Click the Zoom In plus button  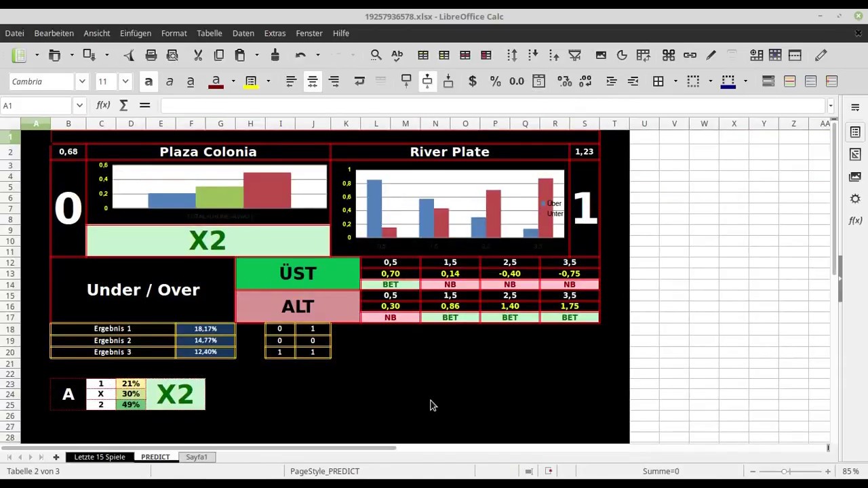click(x=827, y=471)
